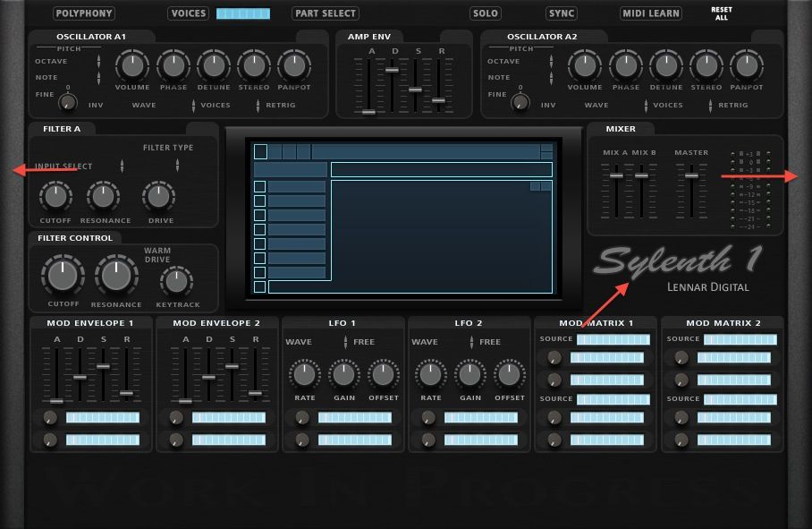Screen dimensions: 812x529
Task: Toggle the SYNC button
Action: (x=562, y=13)
